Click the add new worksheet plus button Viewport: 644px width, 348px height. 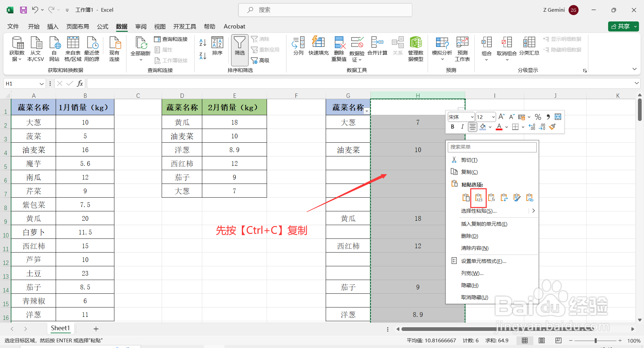96,329
